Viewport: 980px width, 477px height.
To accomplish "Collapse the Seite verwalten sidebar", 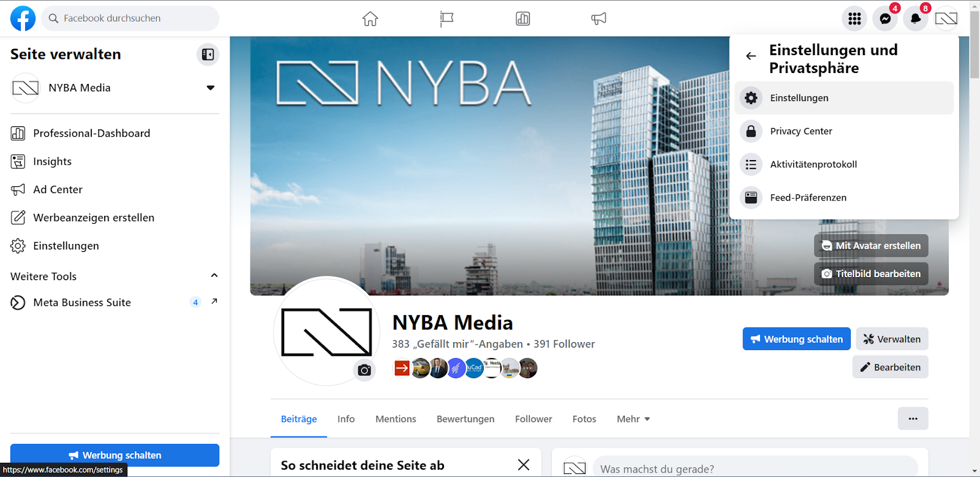I will (208, 55).
